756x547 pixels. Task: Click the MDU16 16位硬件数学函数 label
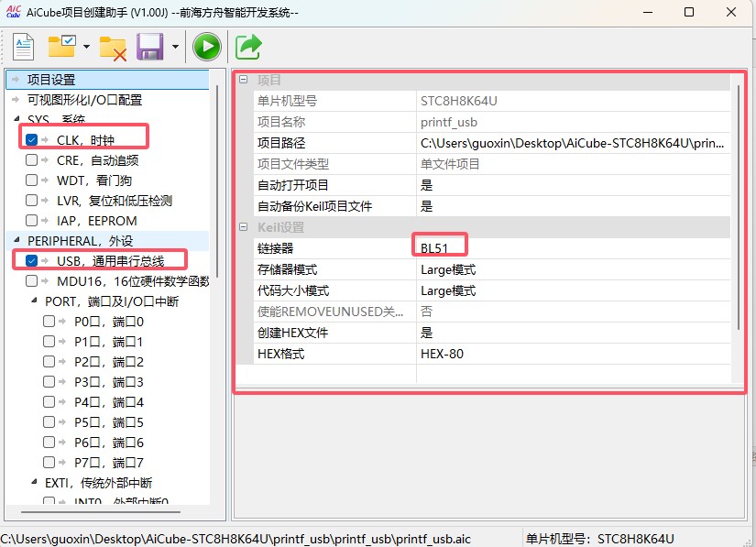coord(133,281)
